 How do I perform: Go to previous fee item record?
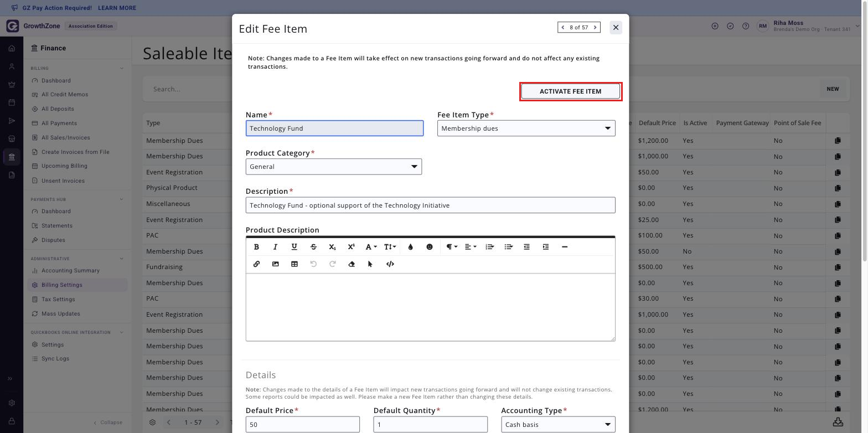click(563, 27)
